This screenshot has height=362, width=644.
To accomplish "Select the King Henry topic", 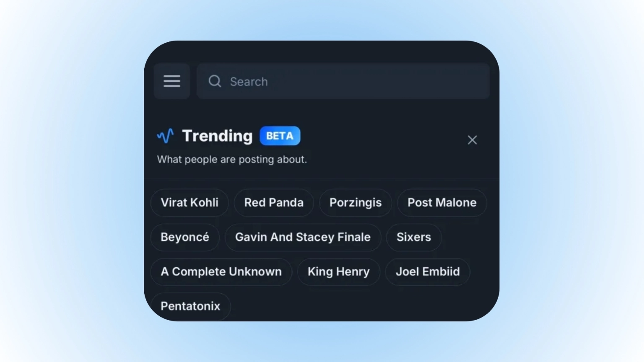I will [x=339, y=272].
